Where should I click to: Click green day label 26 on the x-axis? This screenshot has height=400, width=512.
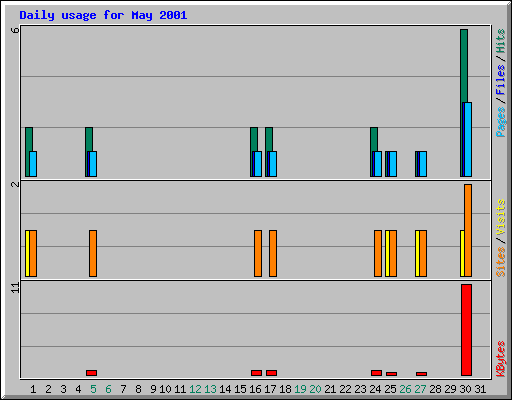[405, 389]
